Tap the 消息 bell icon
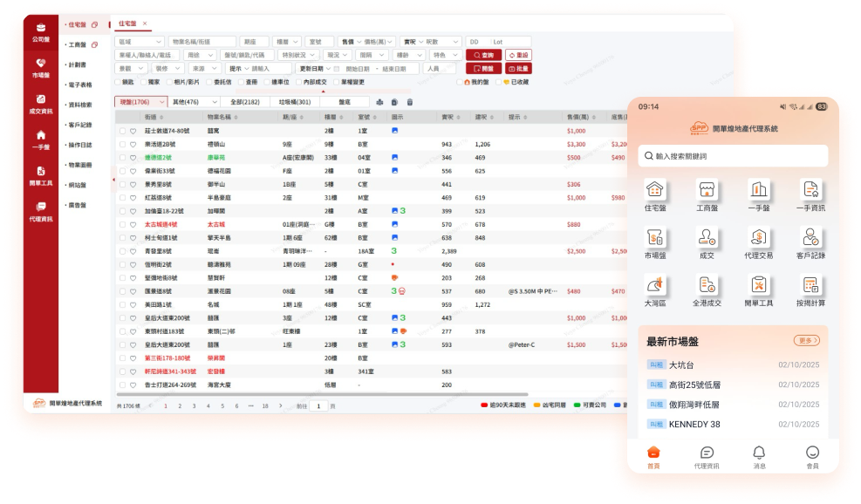 tap(759, 457)
